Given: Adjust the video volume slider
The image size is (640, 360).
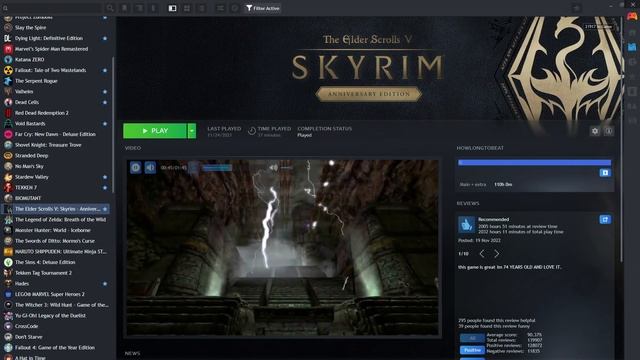Looking at the screenshot, I should (x=287, y=167).
